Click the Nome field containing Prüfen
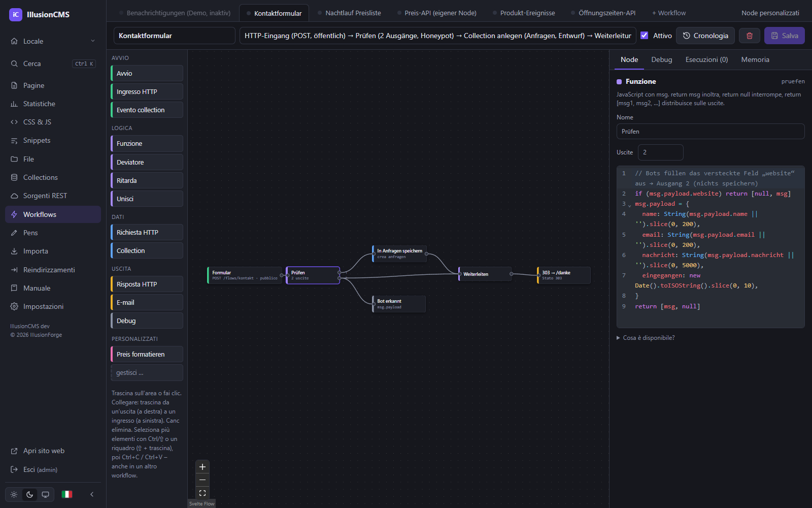Viewport: 812px width, 508px height. [710, 131]
